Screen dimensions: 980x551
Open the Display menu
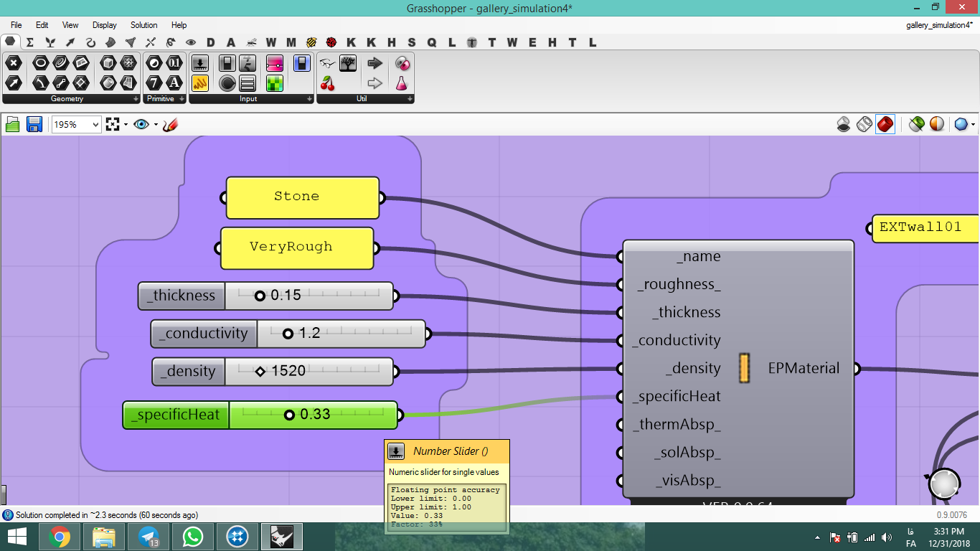105,25
